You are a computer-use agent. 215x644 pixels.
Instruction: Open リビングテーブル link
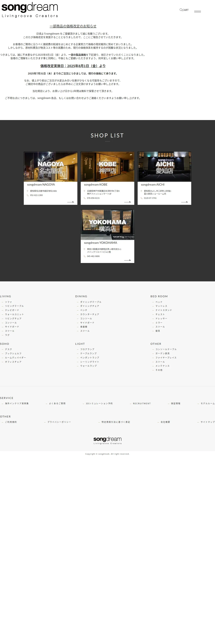[x=14, y=306]
